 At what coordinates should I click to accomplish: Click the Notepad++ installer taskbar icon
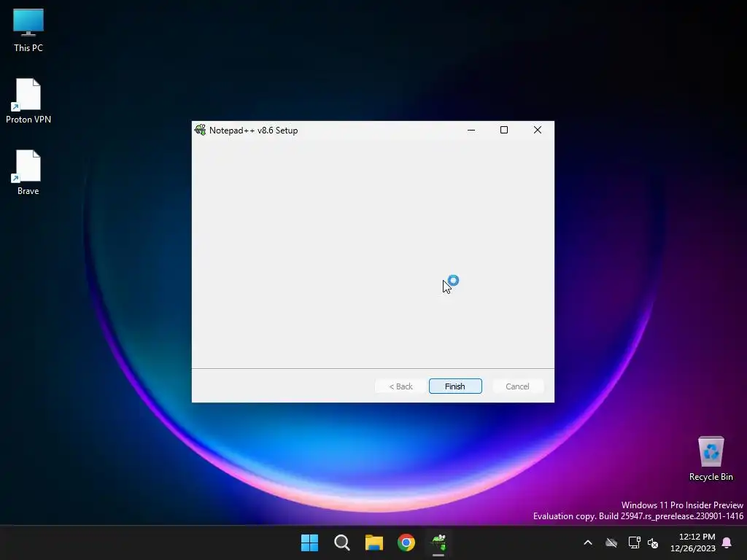[438, 542]
